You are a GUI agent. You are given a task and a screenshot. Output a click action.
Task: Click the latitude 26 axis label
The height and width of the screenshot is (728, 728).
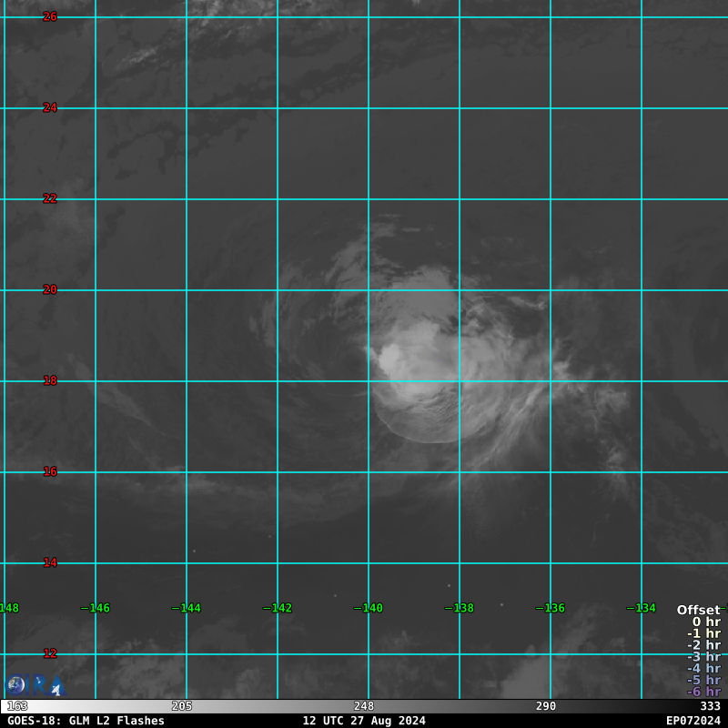pyautogui.click(x=50, y=16)
